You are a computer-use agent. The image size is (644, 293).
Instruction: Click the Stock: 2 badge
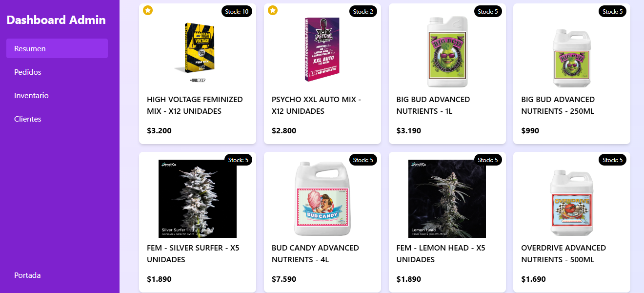[363, 11]
